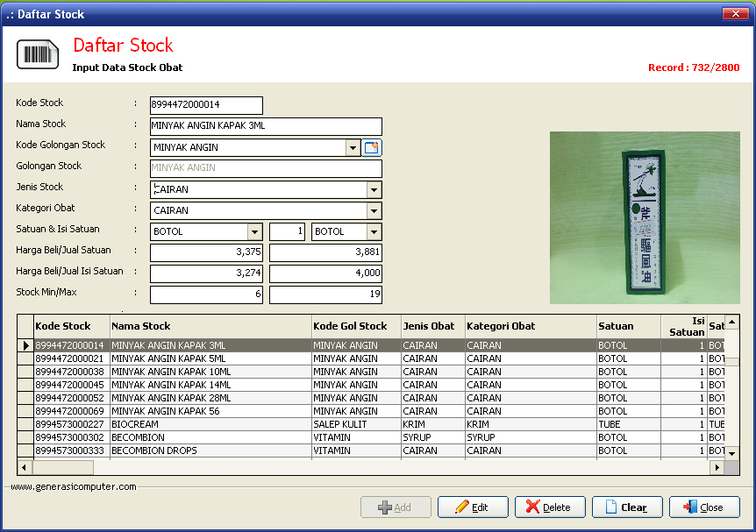
Task: Click the grid's vertical scrollbar down arrow
Action: pyautogui.click(x=731, y=452)
